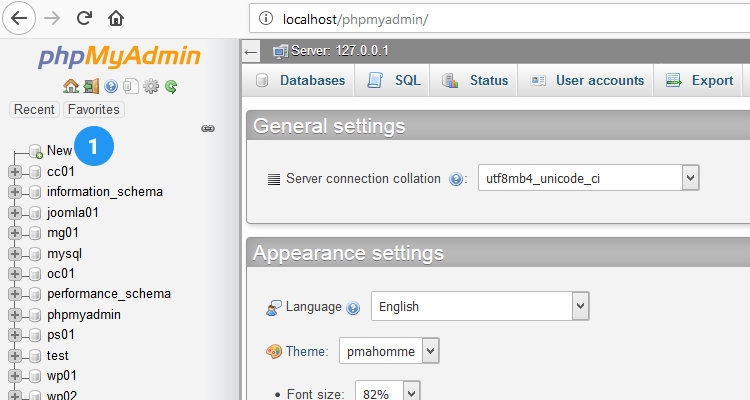Click the Server: 127.0.0.1 breadcrumb link
Screen dimensions: 750x400
click(340, 51)
